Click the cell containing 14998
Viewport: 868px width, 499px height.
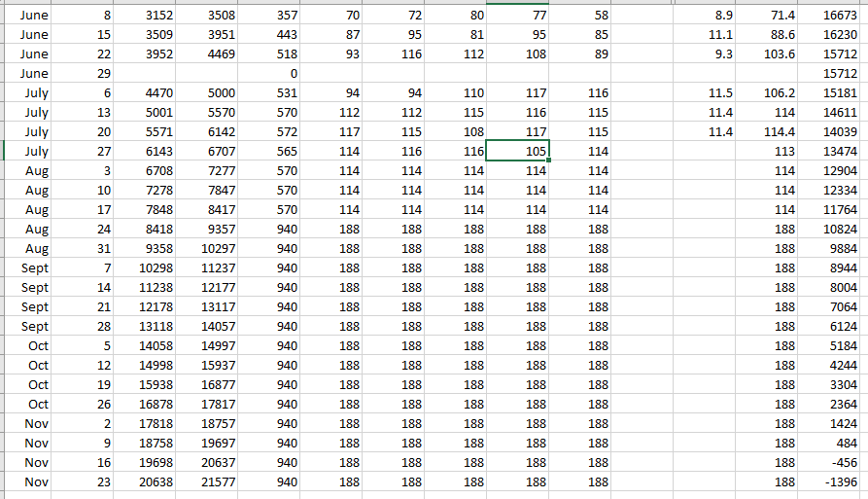pyautogui.click(x=144, y=365)
